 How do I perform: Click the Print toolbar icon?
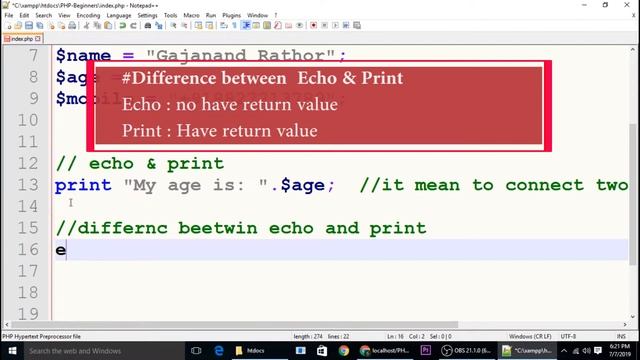click(x=72, y=26)
